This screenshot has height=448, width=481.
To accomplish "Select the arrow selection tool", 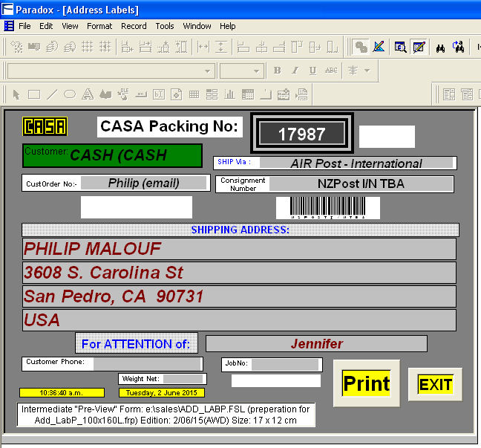I will click(16, 94).
